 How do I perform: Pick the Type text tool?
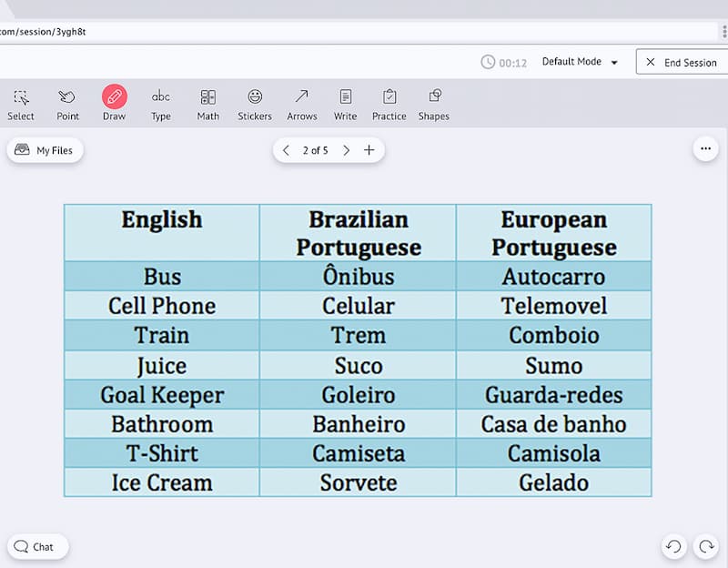(161, 105)
